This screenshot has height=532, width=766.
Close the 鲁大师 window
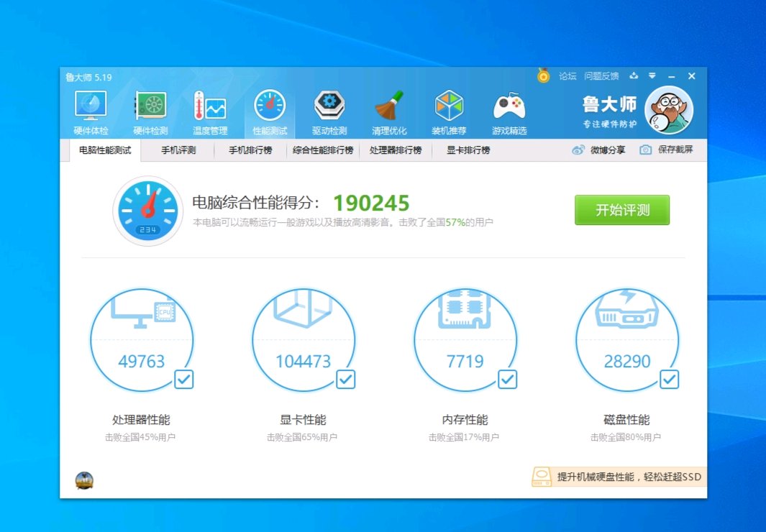click(691, 76)
